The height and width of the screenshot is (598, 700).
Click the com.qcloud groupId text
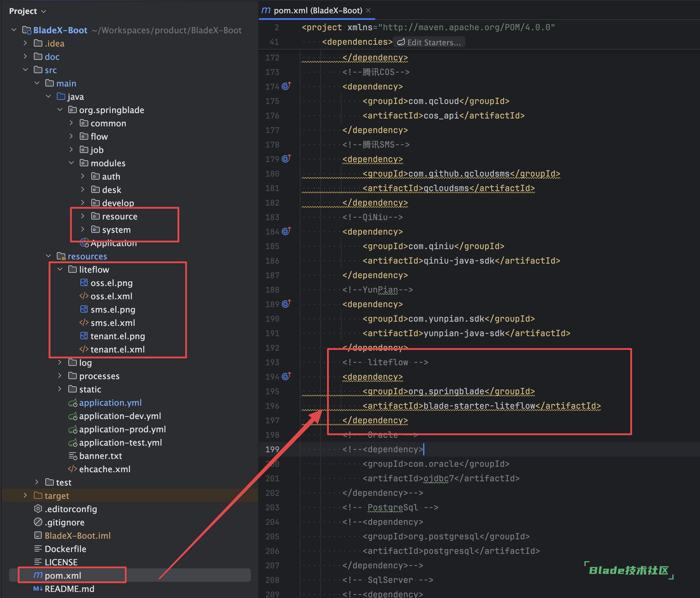point(434,101)
